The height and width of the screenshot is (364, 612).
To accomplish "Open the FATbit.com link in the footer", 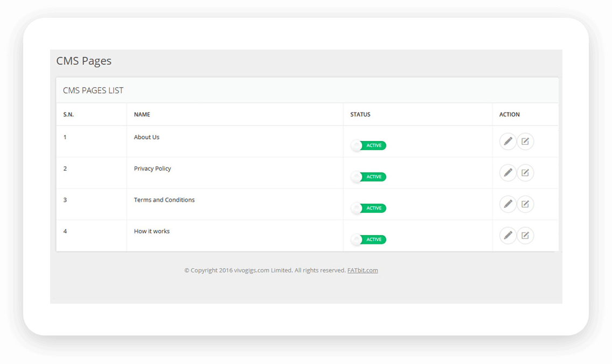I will (x=363, y=270).
